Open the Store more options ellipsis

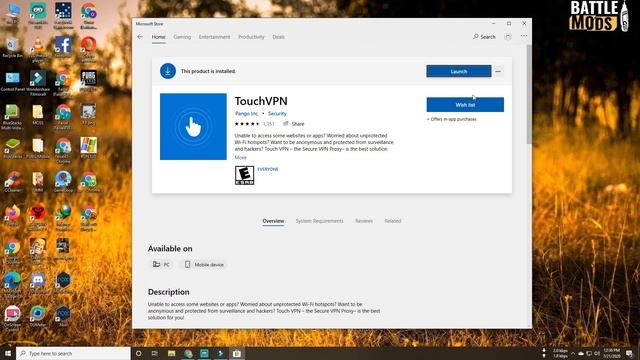coord(524,36)
